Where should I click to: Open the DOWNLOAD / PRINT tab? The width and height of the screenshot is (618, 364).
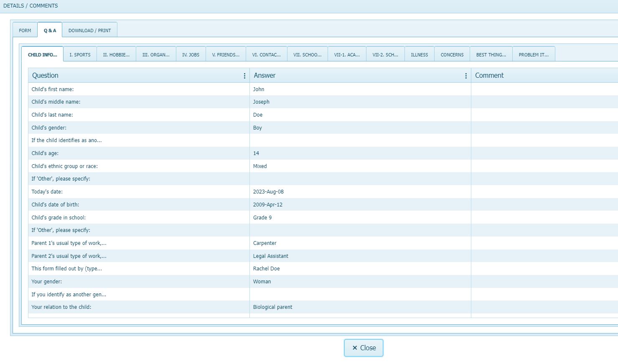point(90,30)
